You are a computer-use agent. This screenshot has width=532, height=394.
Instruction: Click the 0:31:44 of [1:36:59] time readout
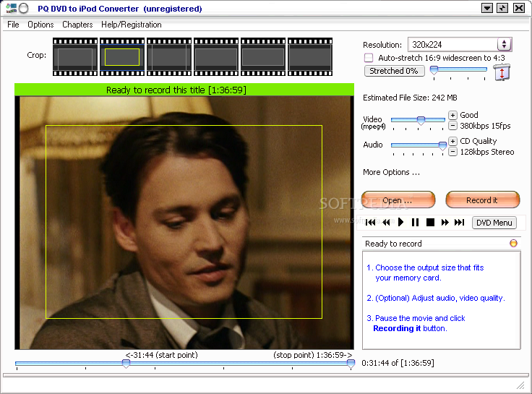398,363
